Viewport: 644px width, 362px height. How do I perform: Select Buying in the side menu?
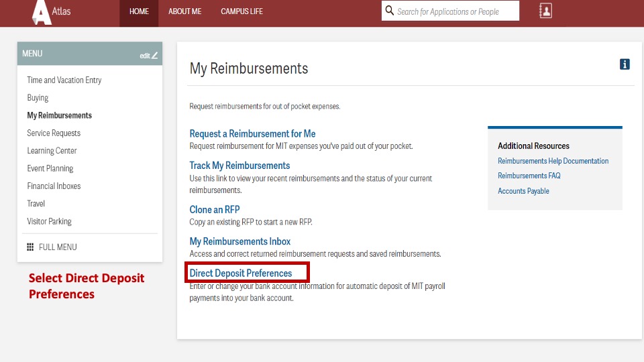click(38, 98)
